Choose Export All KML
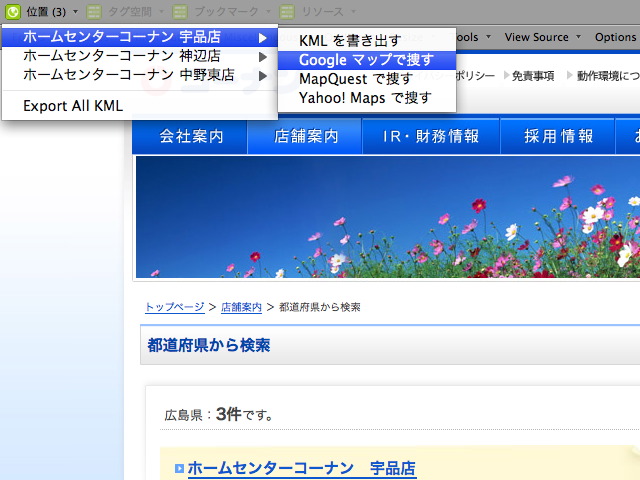 pyautogui.click(x=73, y=106)
